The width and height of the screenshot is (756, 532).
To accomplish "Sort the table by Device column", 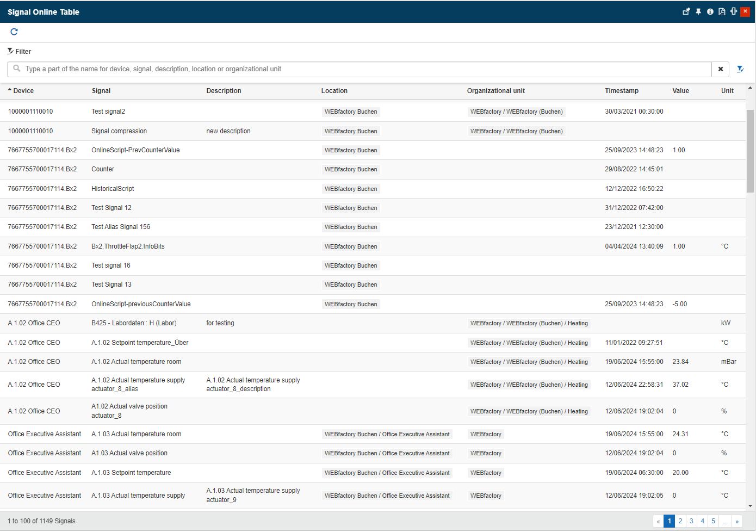I will pyautogui.click(x=23, y=91).
